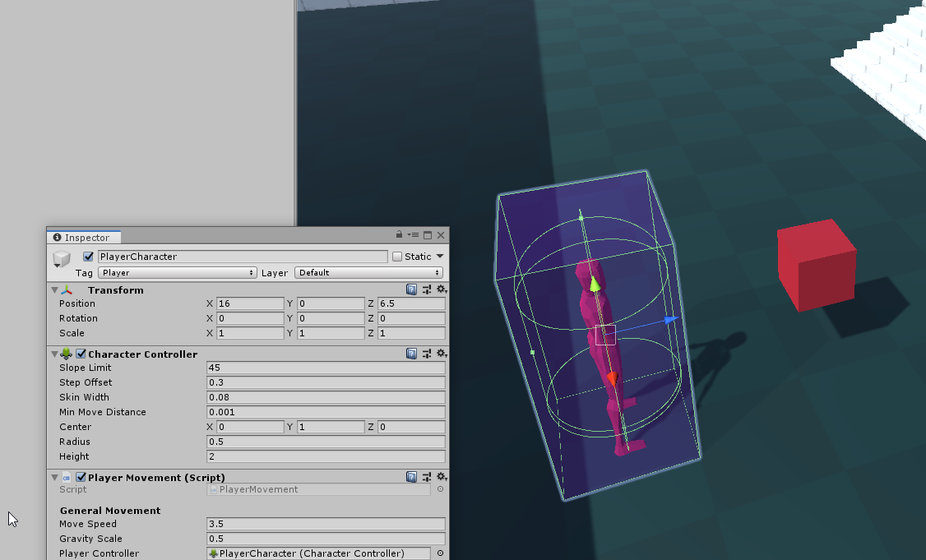Maximize the Inspector panel window

pos(428,235)
